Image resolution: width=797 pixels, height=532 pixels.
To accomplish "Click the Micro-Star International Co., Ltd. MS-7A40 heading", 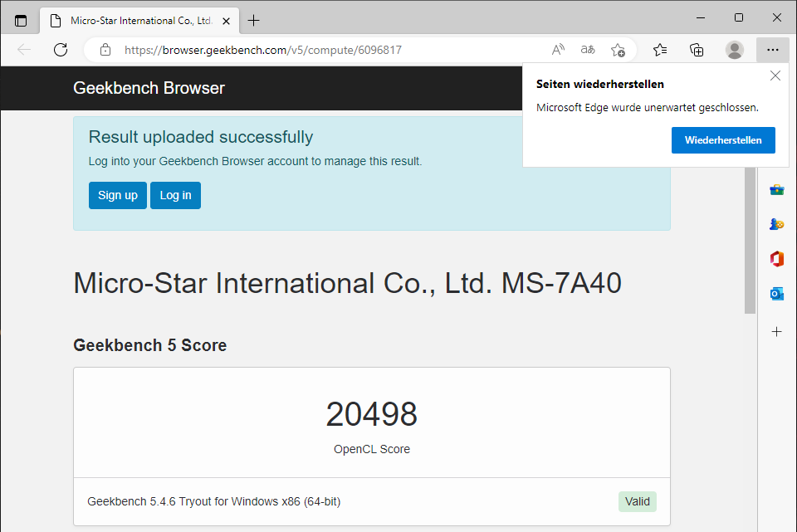I will pyautogui.click(x=348, y=283).
